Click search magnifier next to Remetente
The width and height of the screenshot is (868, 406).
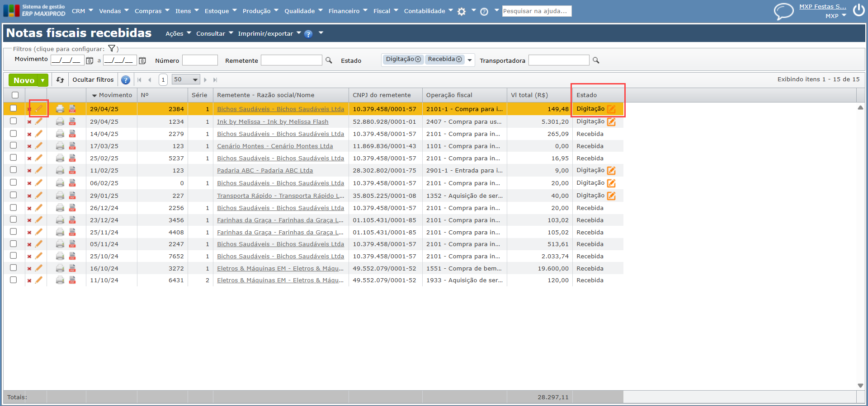click(x=329, y=60)
